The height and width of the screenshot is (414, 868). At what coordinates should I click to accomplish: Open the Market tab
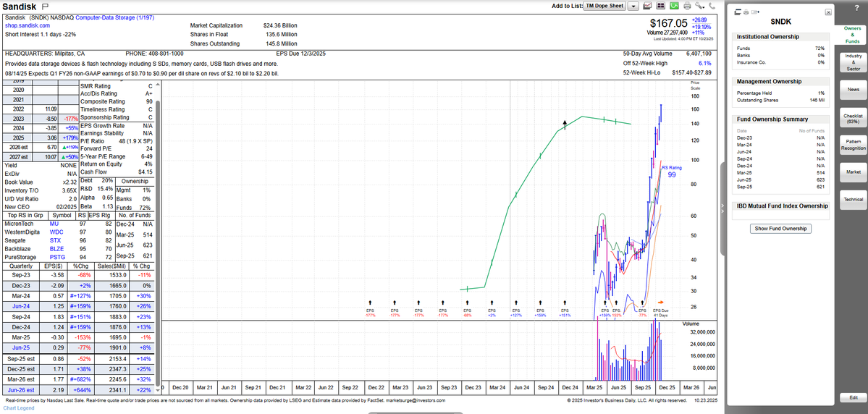pos(853,172)
